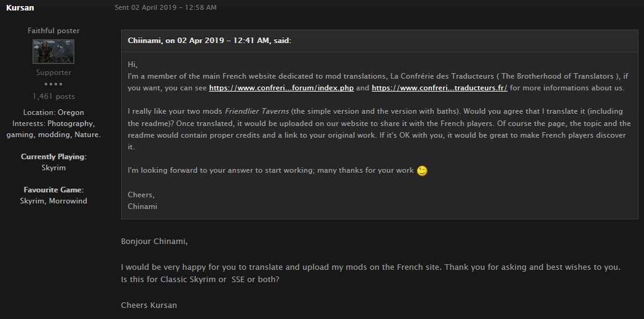Viewport: 644px width, 319px height.
Task: Click the 'Cheers Kursan' sign-off text
Action: [149, 305]
